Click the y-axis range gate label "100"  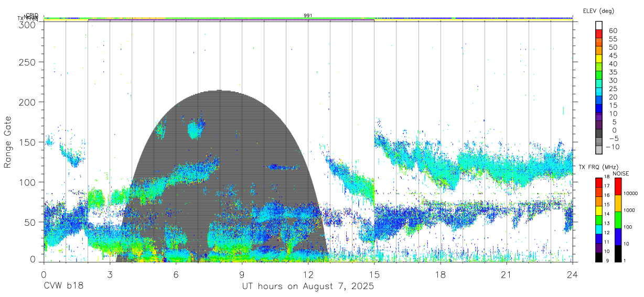pyautogui.click(x=27, y=182)
